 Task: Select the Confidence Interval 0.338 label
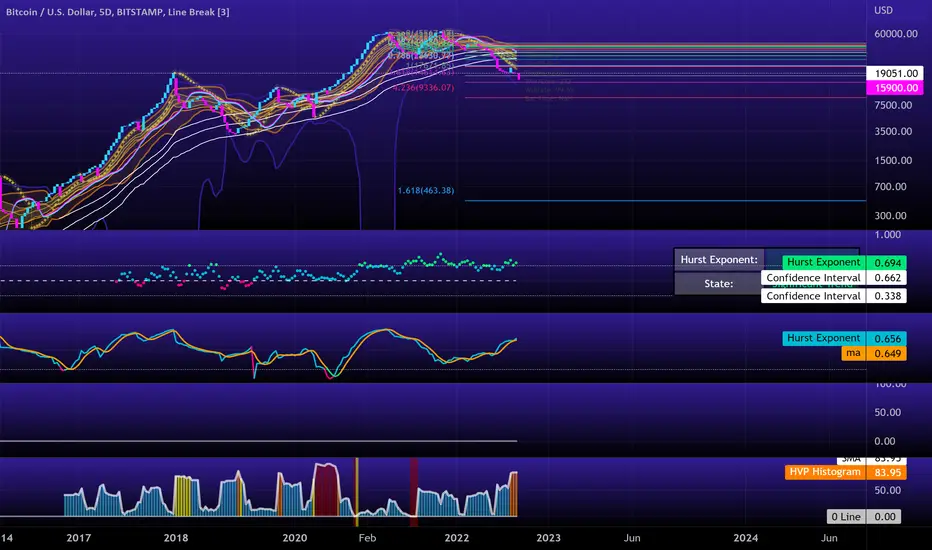834,296
